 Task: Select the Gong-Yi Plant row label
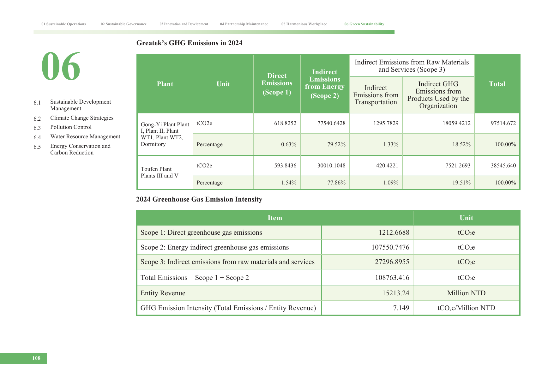pyautogui.click(x=165, y=134)
